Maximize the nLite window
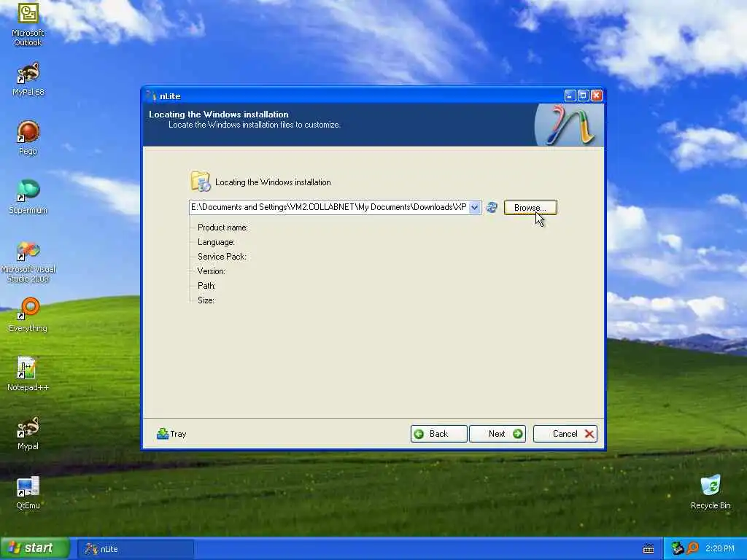 (583, 96)
